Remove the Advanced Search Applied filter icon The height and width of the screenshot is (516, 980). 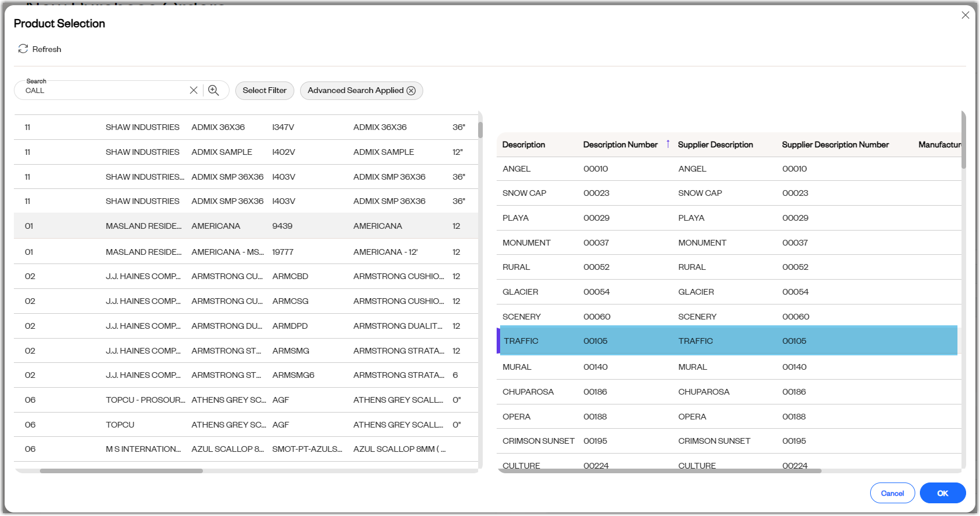pyautogui.click(x=411, y=91)
